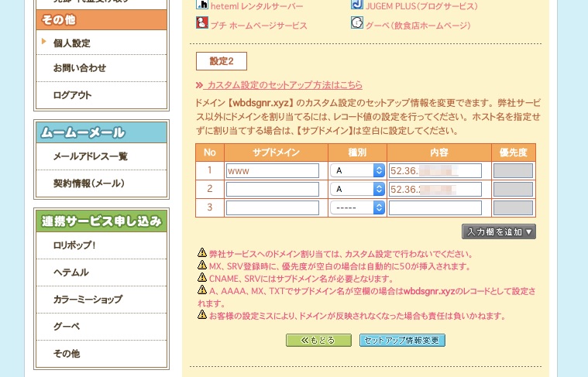588x377 pixels.
Task: Open グーペ in the sidebar menu
Action: pos(67,326)
